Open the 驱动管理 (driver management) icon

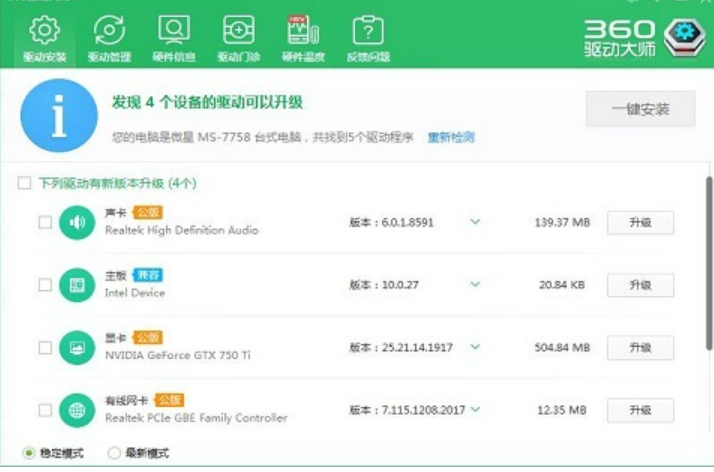108,32
